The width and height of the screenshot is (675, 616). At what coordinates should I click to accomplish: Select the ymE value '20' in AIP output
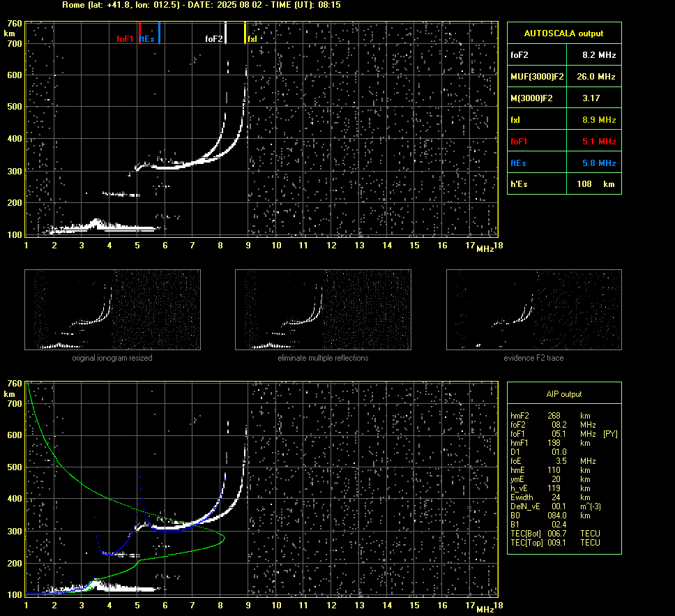[556, 479]
